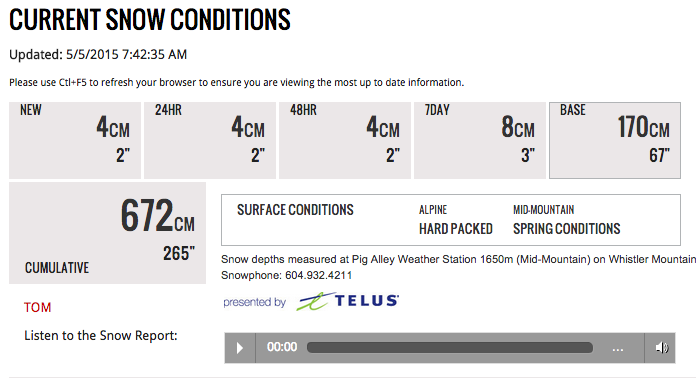Select the 7DAY 8cm tile

click(x=480, y=140)
